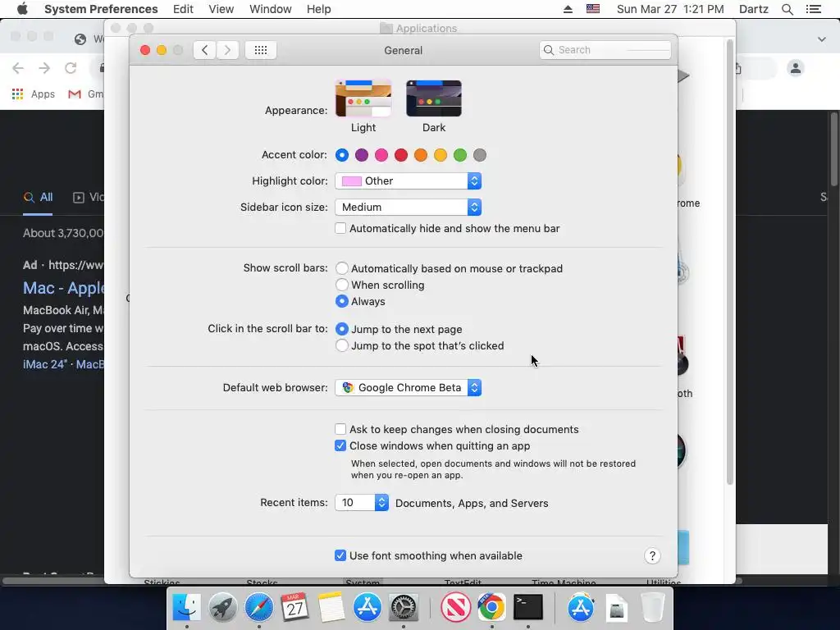The height and width of the screenshot is (630, 840).
Task: Open the App Store icon beside Notes in the Dock
Action: pos(367,608)
